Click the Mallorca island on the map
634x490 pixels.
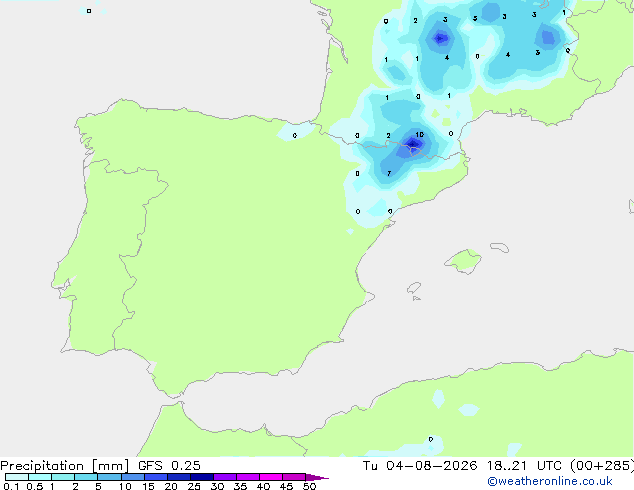463,262
